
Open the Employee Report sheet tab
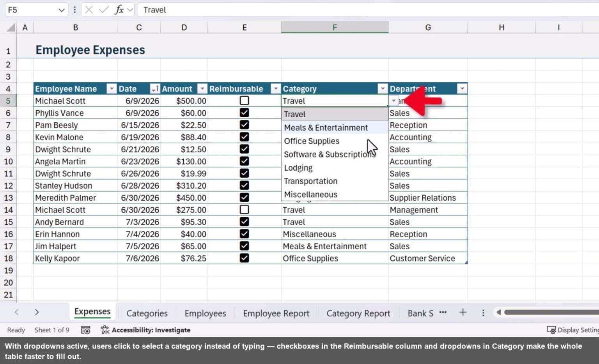click(276, 313)
